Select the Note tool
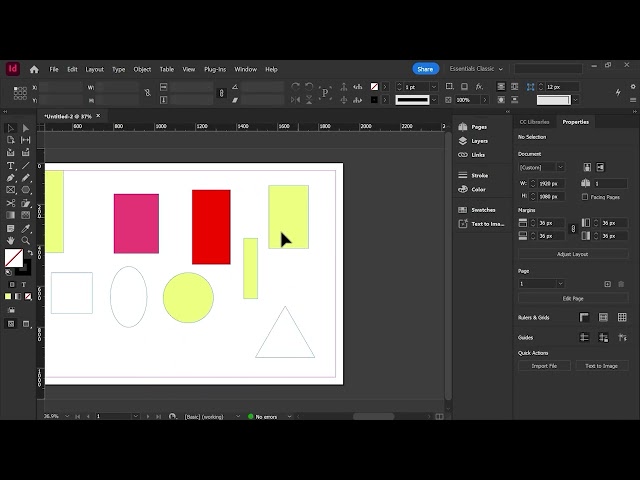The width and height of the screenshot is (640, 480). pyautogui.click(x=11, y=228)
